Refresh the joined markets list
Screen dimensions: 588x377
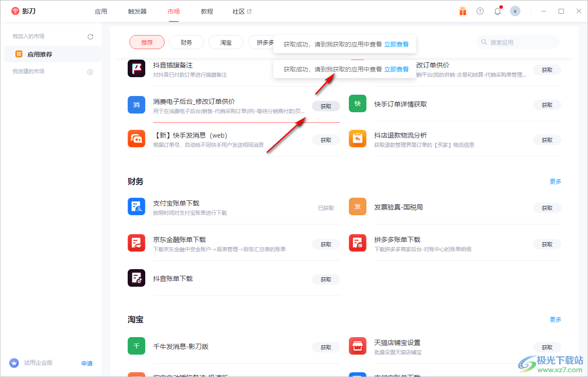(x=90, y=37)
